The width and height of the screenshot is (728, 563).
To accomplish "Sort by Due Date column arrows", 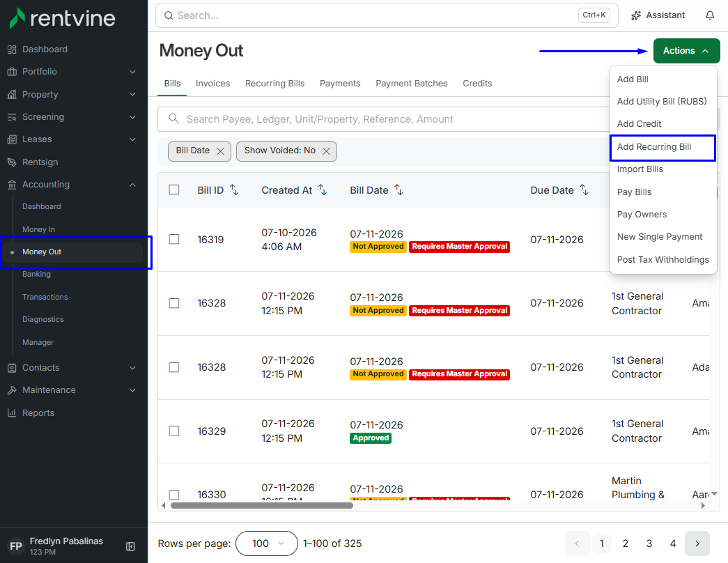I will tap(584, 190).
